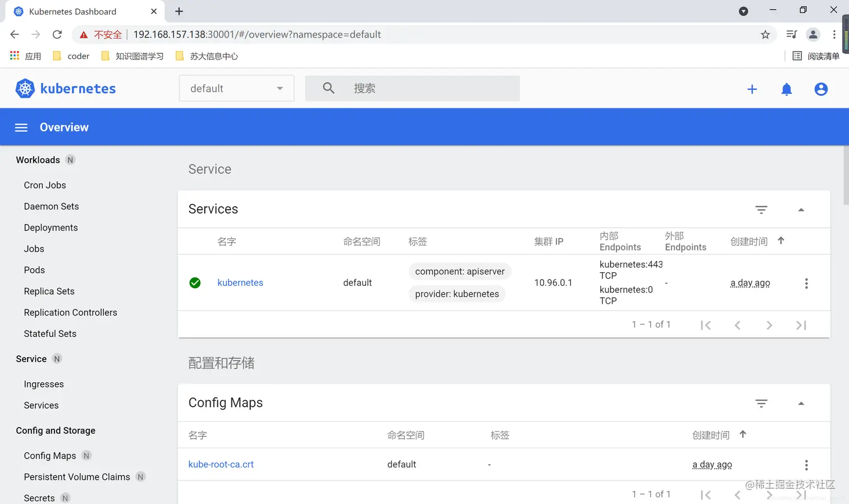This screenshot has height=504, width=849.
Task: Open Daemon Sets in sidebar
Action: pyautogui.click(x=51, y=207)
